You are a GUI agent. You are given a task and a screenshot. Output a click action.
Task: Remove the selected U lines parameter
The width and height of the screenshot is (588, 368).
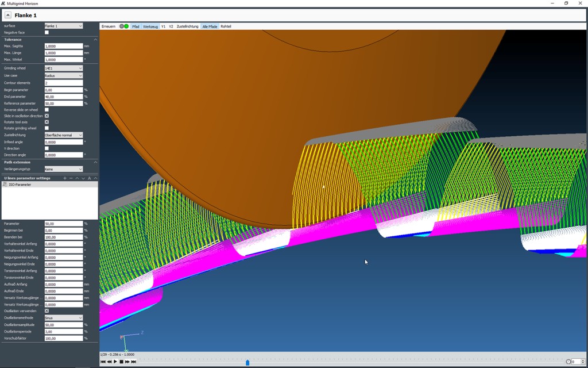71,178
